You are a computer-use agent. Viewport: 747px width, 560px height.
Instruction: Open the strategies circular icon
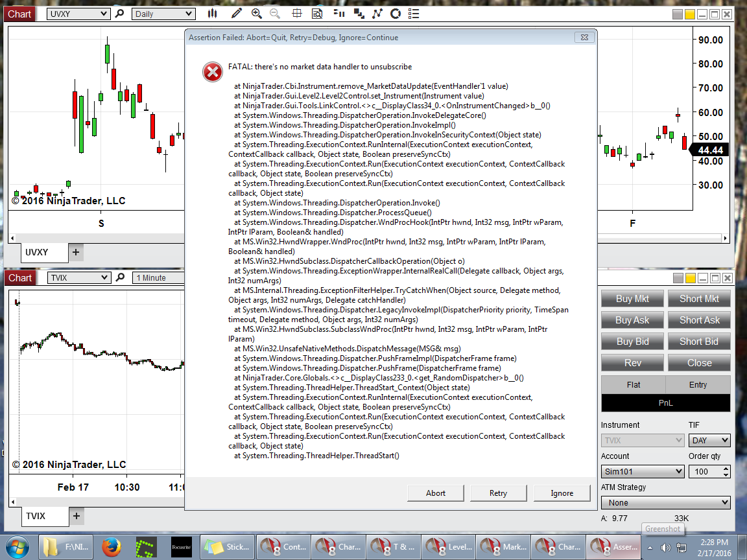pyautogui.click(x=396, y=14)
